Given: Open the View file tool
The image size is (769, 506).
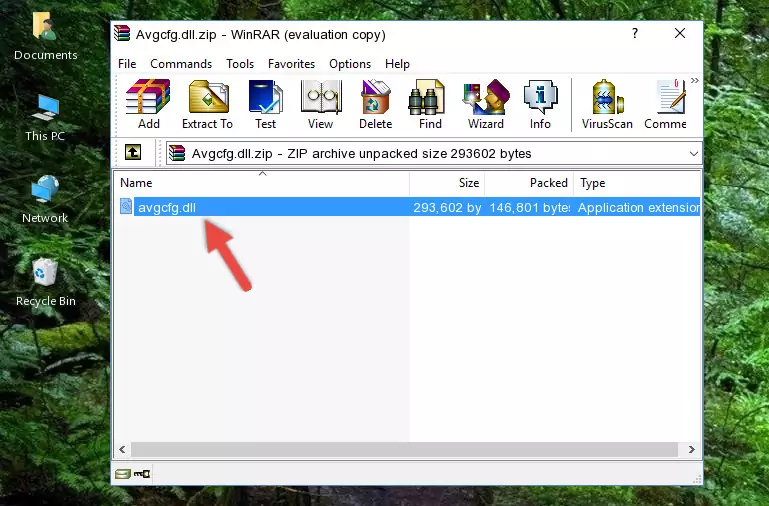Looking at the screenshot, I should click(321, 104).
